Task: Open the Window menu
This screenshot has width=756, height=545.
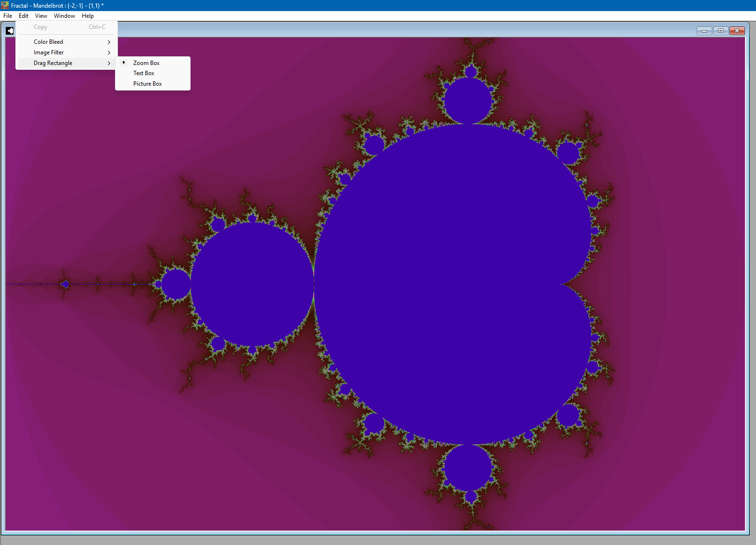Action: point(64,16)
